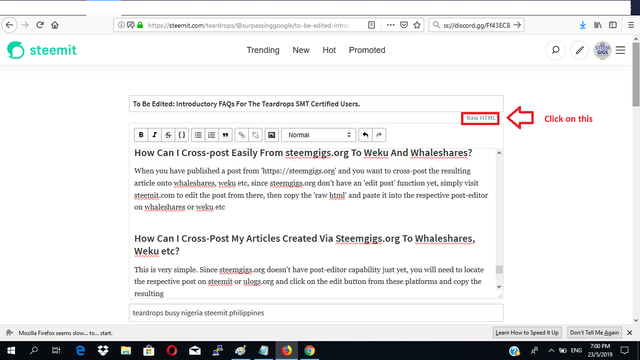Open File Explorer from taskbar
Screen dimensions: 640x360
[126, 351]
